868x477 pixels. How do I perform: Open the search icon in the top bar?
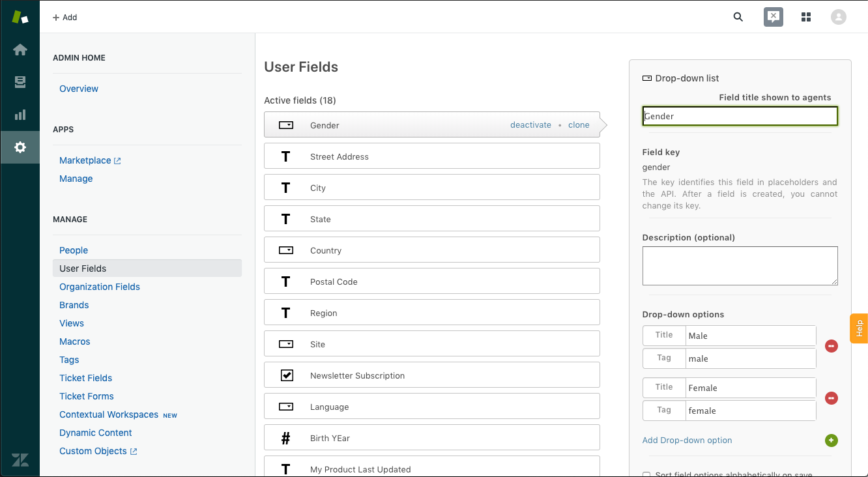(x=738, y=17)
